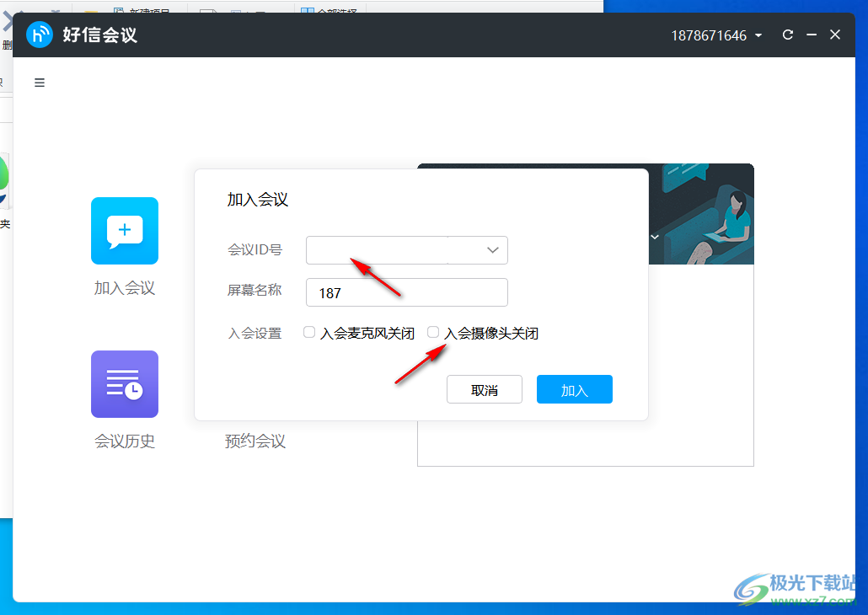The image size is (868, 615).
Task: Click 取消 to cancel joining the meeting
Action: point(485,388)
